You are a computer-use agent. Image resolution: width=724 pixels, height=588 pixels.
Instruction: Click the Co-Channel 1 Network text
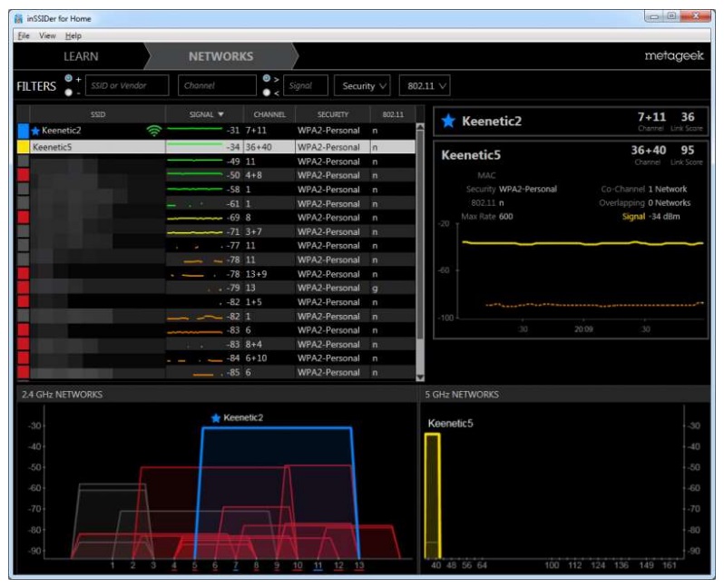[x=644, y=189]
